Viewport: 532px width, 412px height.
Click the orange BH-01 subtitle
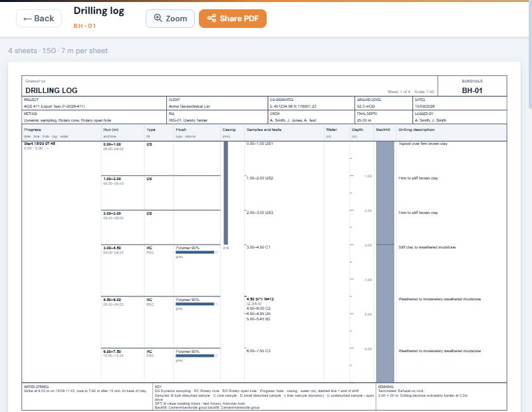85,26
